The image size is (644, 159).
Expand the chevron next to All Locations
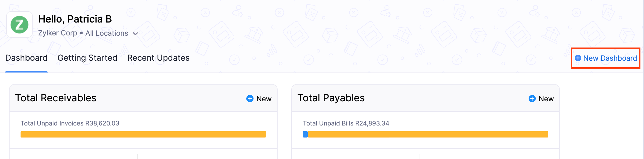pyautogui.click(x=135, y=34)
